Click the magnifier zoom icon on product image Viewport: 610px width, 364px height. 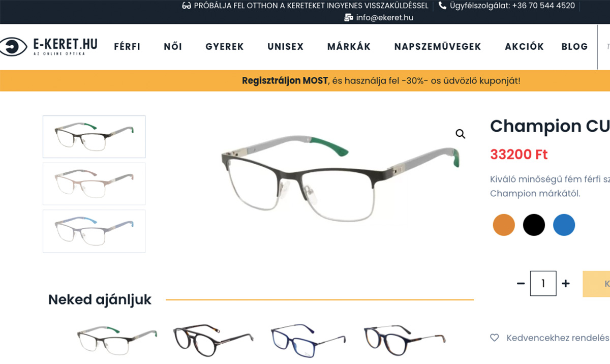click(x=461, y=134)
